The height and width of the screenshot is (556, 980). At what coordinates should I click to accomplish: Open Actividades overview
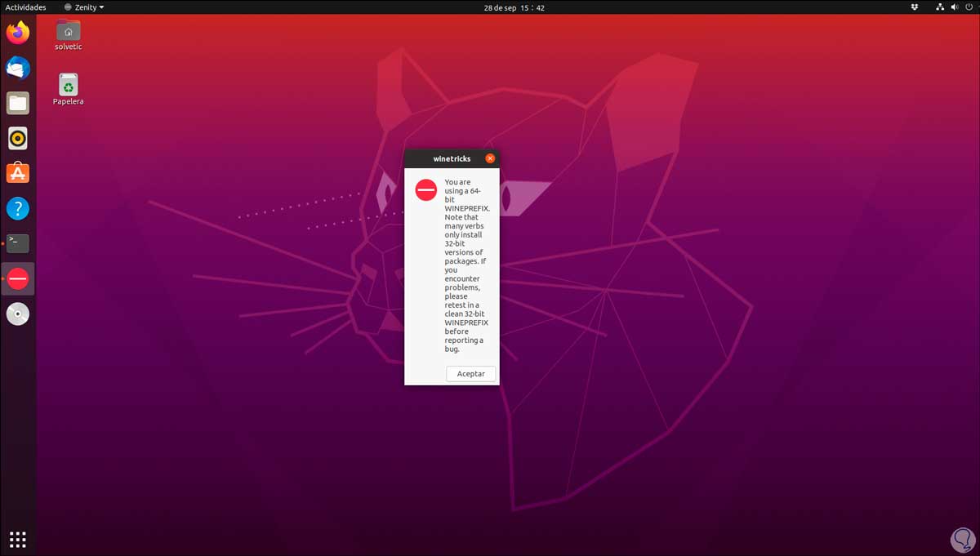(x=26, y=7)
